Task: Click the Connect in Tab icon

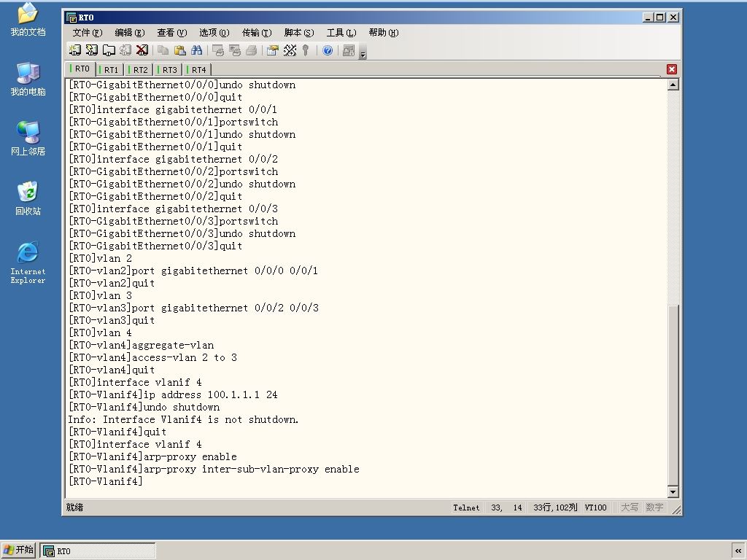Action: click(x=109, y=50)
